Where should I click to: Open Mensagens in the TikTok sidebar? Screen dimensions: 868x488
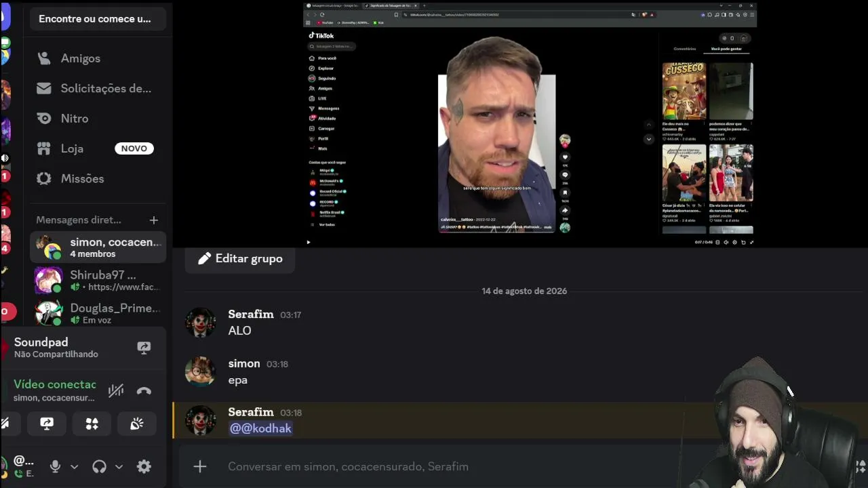coord(324,108)
